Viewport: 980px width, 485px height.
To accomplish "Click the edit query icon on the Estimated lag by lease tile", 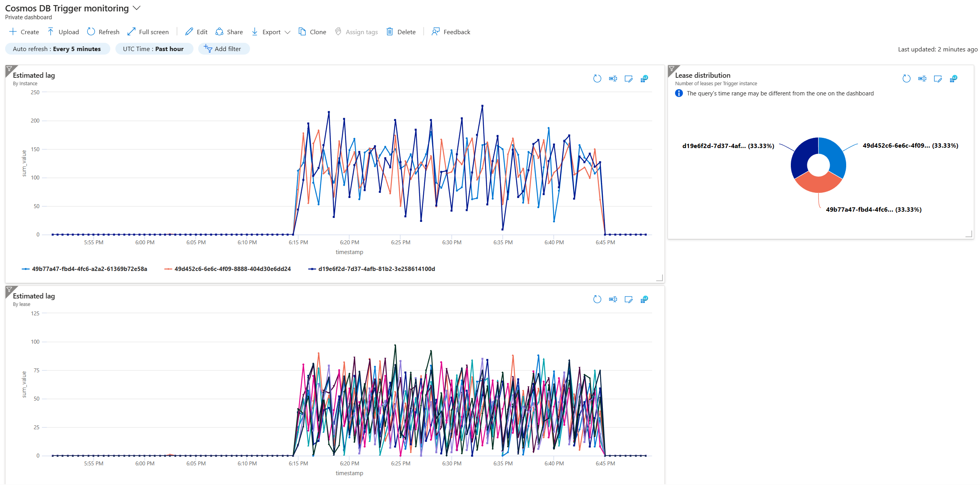I will [x=628, y=299].
